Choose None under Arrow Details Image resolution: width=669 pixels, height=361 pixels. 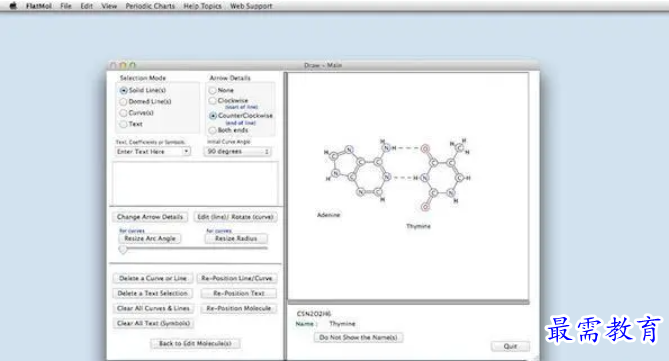[x=212, y=90]
